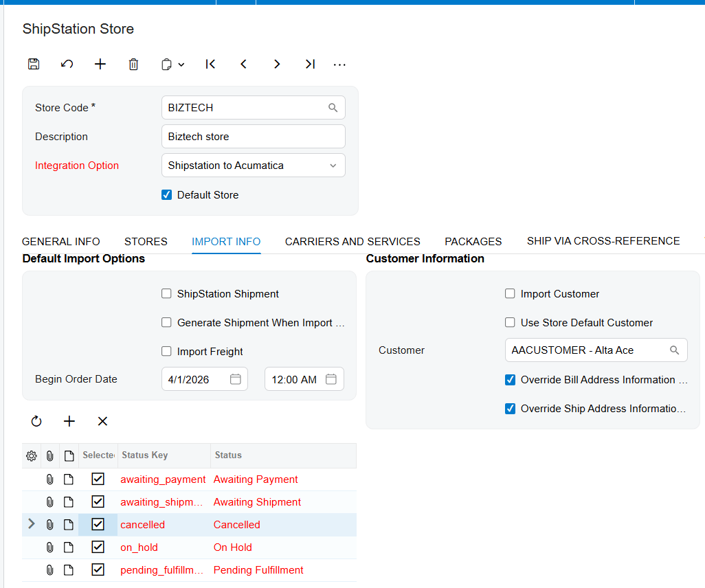Open the more actions ellipsis menu

(x=339, y=65)
